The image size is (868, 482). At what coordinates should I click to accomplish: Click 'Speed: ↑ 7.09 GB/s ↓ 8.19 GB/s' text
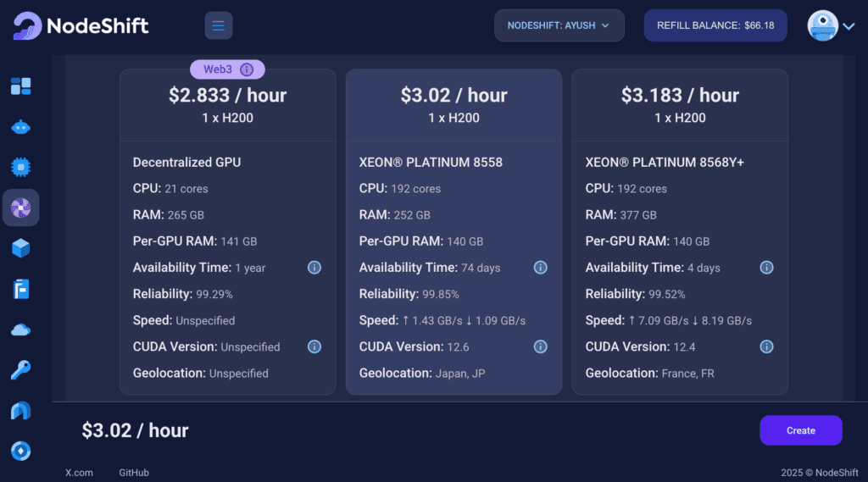coord(669,321)
